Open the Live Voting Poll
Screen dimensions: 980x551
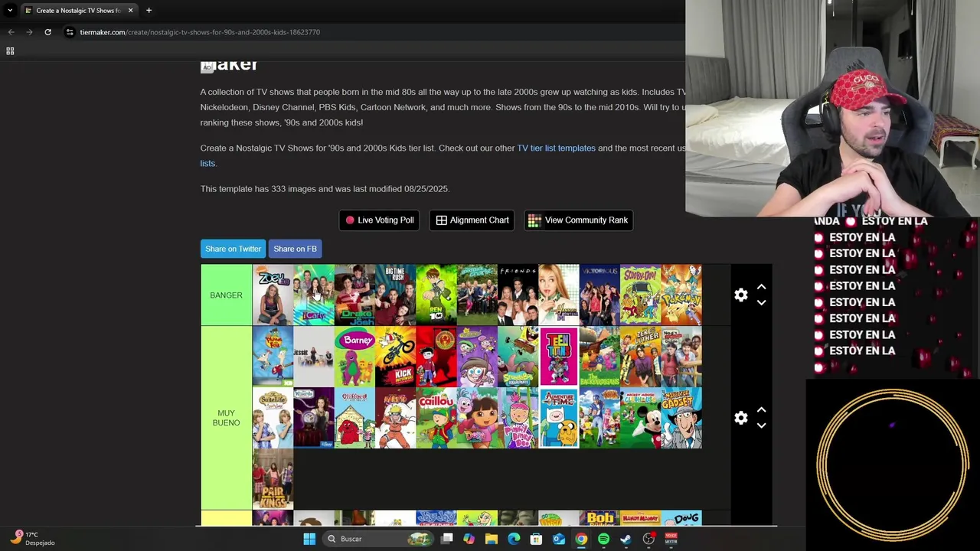pos(379,220)
